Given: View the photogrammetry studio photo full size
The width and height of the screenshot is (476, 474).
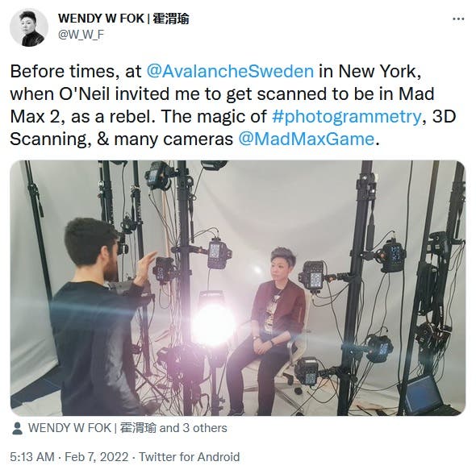Looking at the screenshot, I should 238,288.
